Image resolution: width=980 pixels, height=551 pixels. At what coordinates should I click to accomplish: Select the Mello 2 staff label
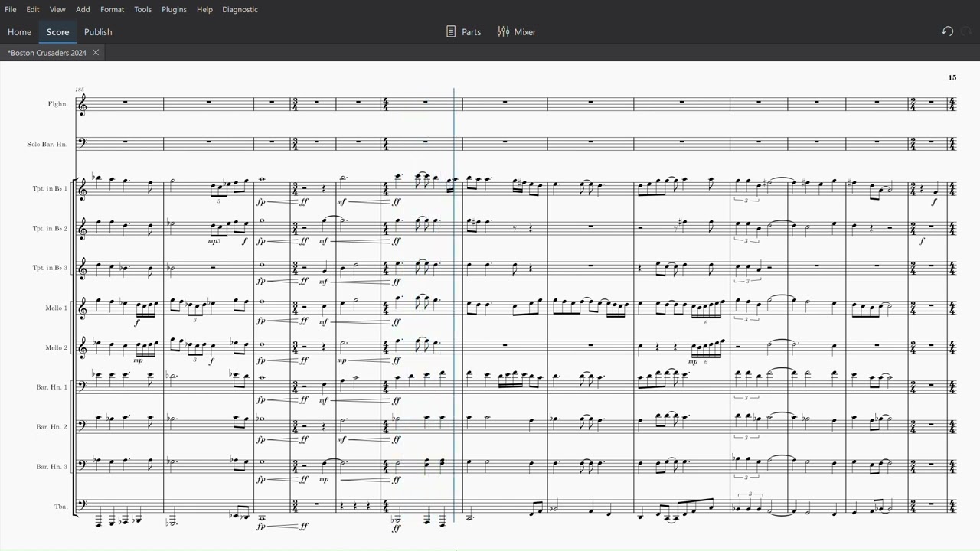(x=56, y=347)
